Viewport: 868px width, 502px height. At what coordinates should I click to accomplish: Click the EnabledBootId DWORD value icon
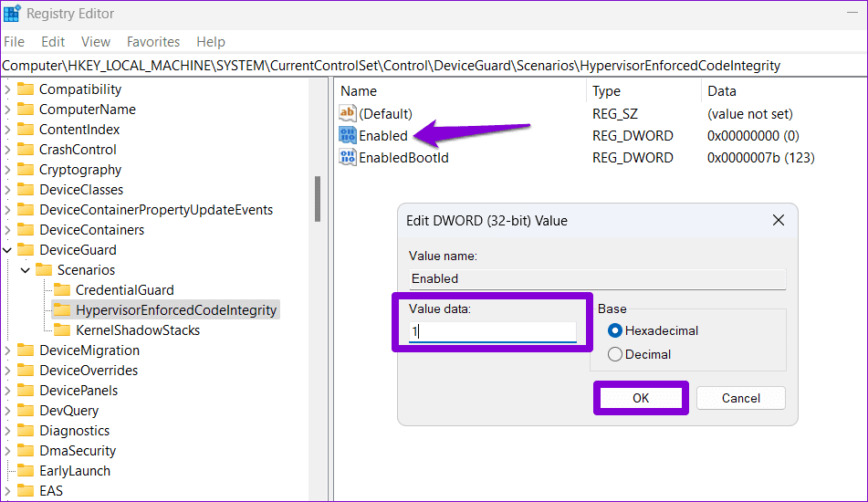pyautogui.click(x=348, y=157)
